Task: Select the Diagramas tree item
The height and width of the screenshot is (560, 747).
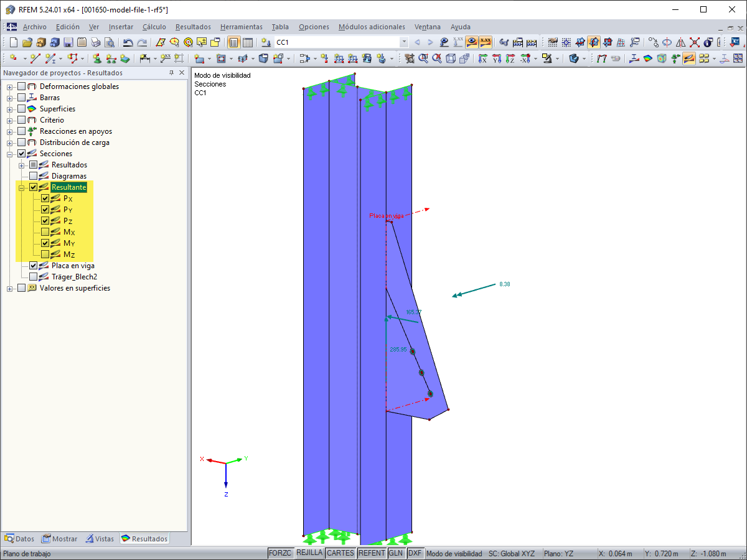Action: coord(69,176)
